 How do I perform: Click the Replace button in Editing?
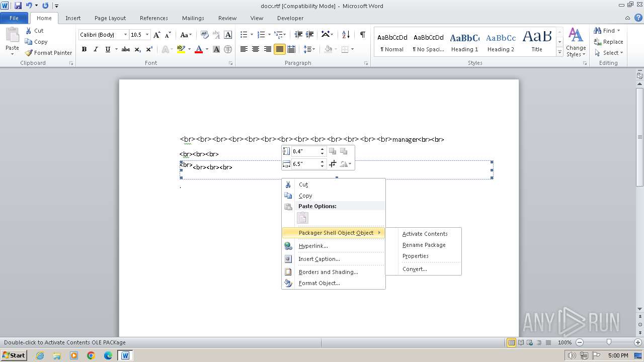[608, 42]
